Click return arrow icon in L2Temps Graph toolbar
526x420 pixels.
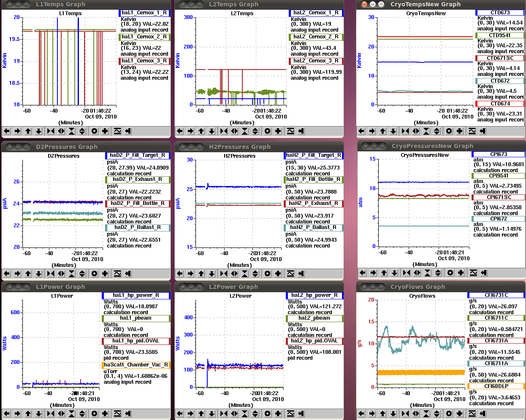coord(301,131)
